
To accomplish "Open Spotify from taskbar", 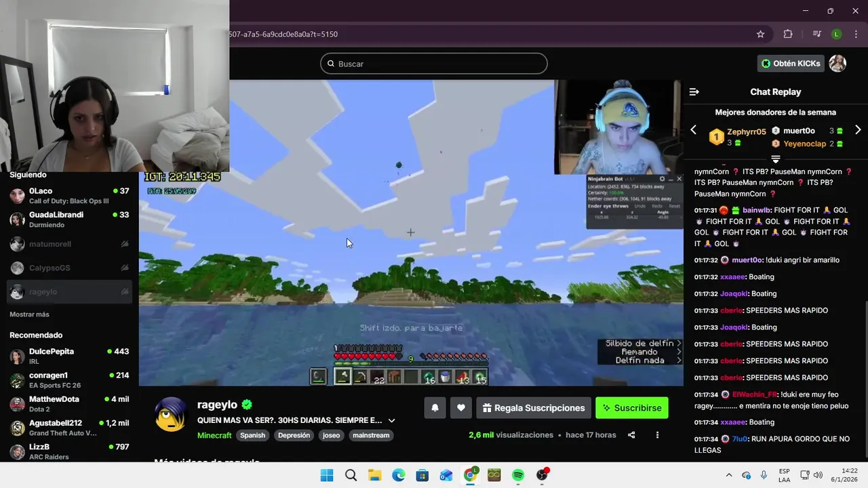I will click(x=518, y=475).
